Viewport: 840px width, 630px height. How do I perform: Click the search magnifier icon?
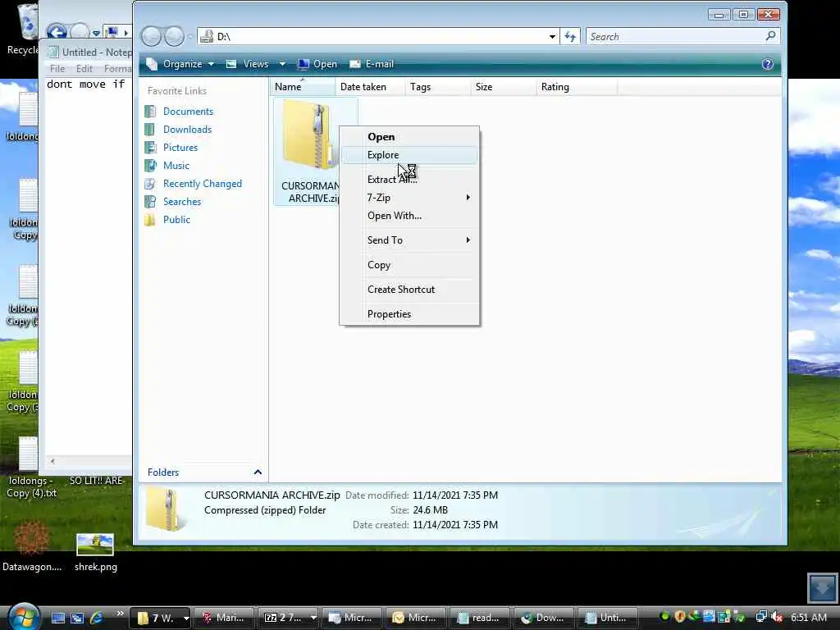click(770, 36)
